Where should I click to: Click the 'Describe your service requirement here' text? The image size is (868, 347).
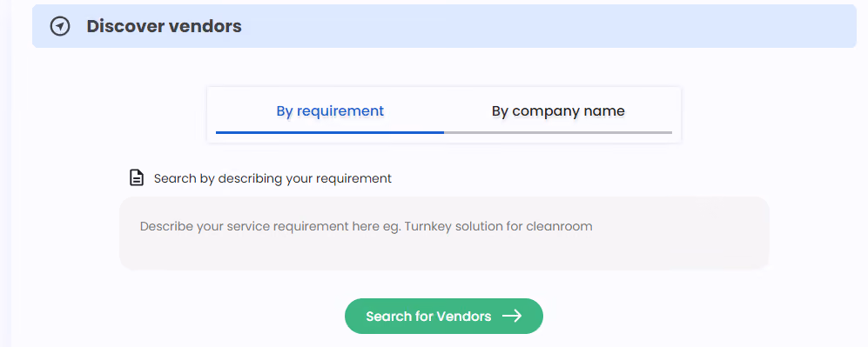[246, 226]
